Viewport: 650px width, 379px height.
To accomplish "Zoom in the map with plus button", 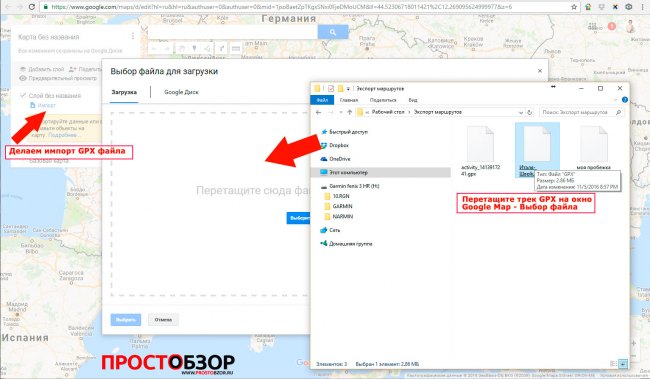I will pyautogui.click(x=633, y=343).
